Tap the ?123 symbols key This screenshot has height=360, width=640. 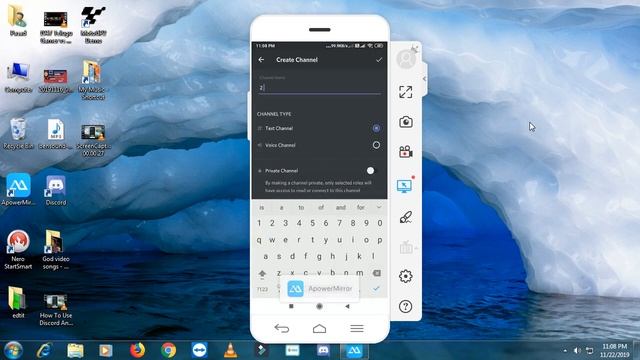tap(262, 289)
